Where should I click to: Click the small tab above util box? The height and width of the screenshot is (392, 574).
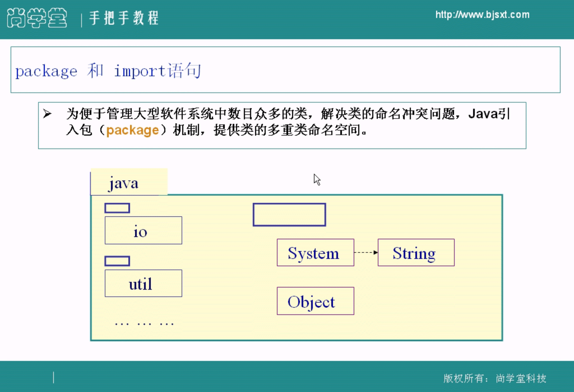coord(117,261)
